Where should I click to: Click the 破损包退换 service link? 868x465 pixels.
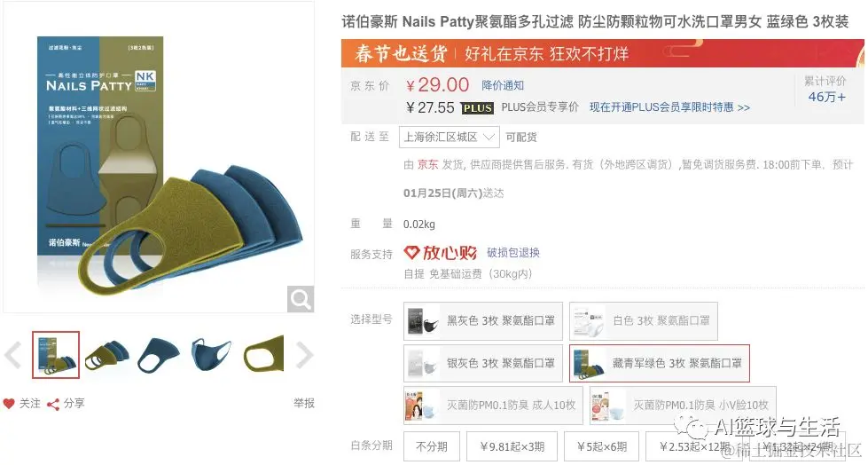513,253
